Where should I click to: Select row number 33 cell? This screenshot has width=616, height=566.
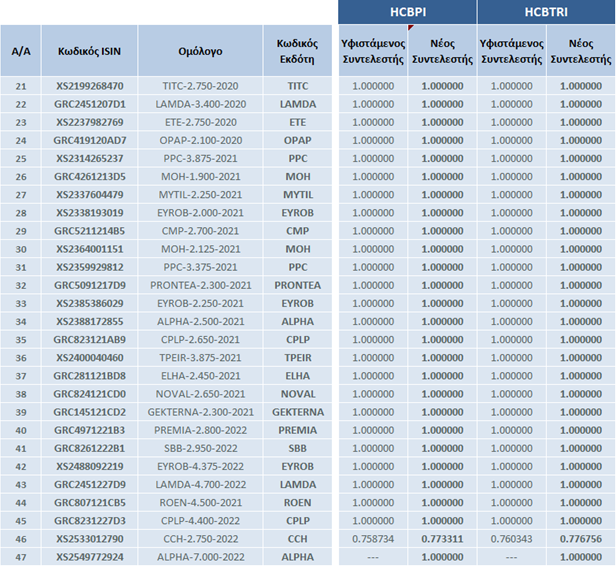point(20,303)
